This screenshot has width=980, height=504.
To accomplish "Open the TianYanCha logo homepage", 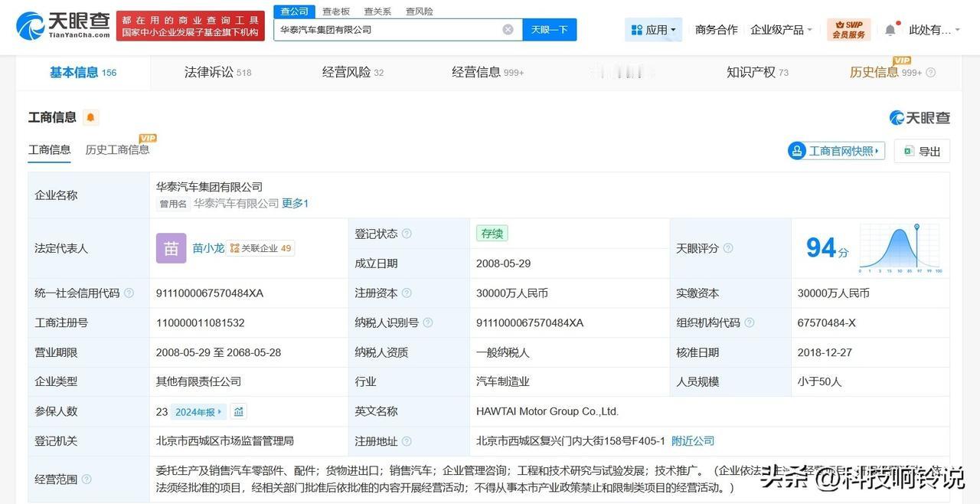I will [63, 25].
